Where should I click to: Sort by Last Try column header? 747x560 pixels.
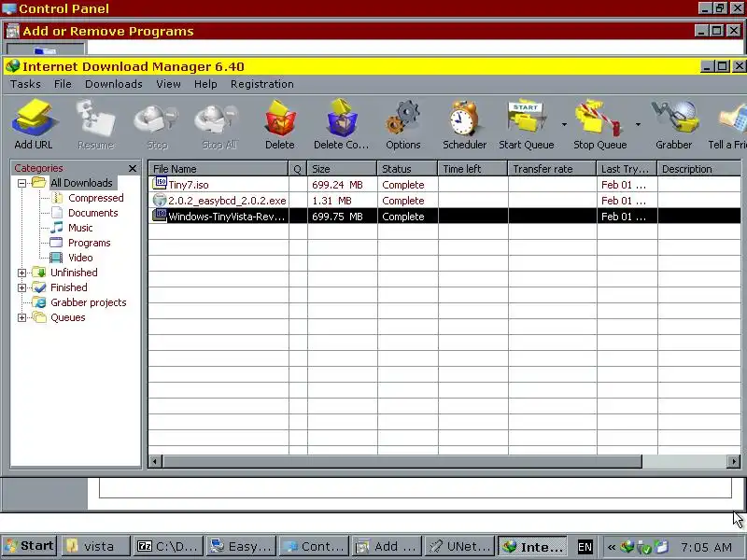627,169
